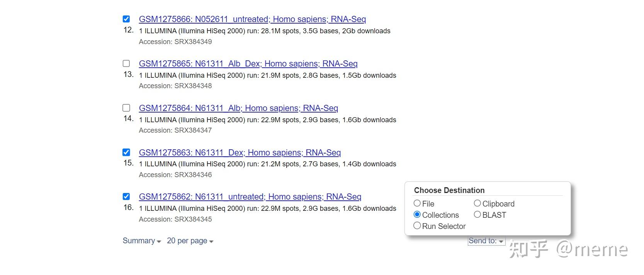Select the Collections destination radio button
This screenshot has width=644, height=275.
417,215
